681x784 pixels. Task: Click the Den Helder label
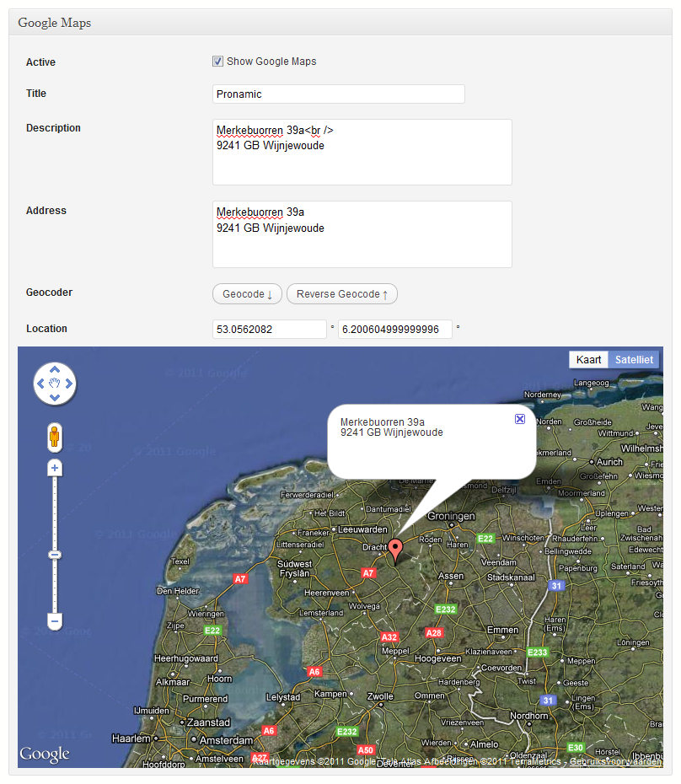click(178, 591)
